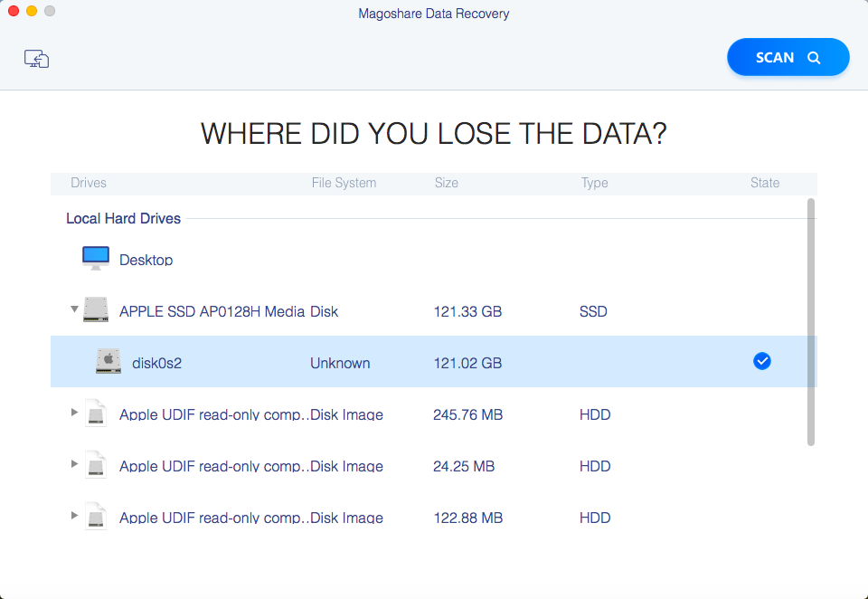Screen dimensions: 868x599
Task: Click the 122.88 MB disk image icon
Action: pyautogui.click(x=96, y=518)
